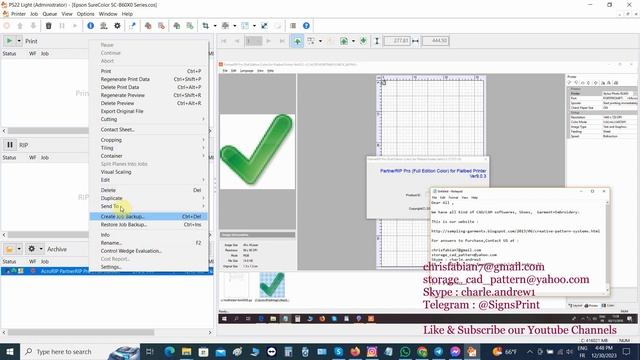The image size is (640, 360).
Task: Open Microsoft Edge from taskbar
Action: click(169, 351)
